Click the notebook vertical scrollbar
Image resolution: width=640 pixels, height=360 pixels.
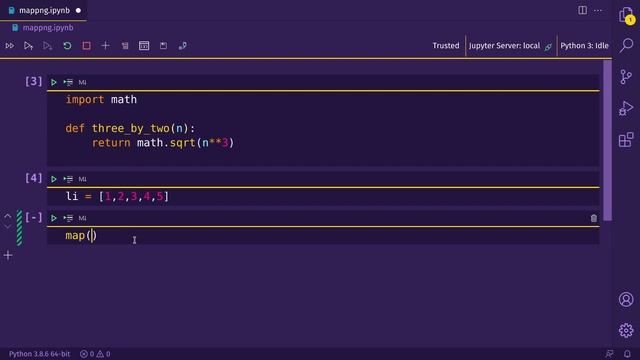pos(607,140)
